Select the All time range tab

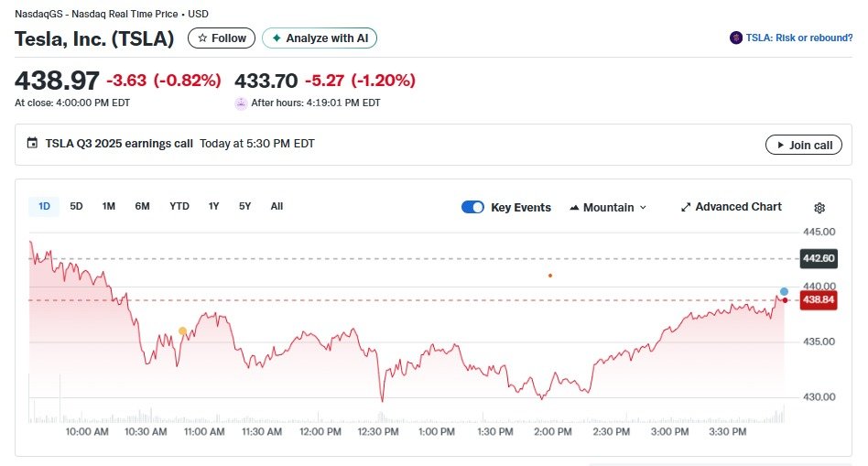tap(277, 206)
